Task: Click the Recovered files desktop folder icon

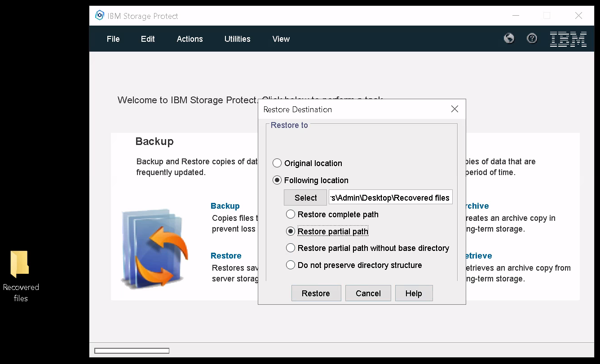Action: 20,264
